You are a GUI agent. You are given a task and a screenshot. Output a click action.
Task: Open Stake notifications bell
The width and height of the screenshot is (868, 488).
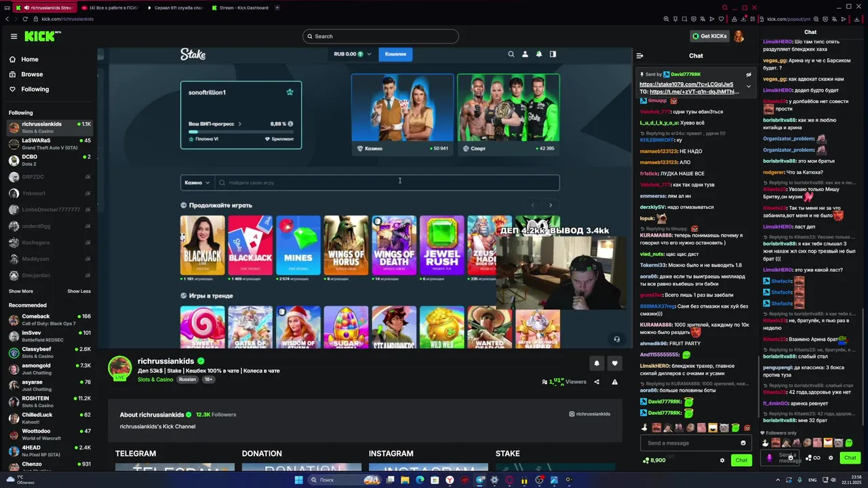(539, 54)
